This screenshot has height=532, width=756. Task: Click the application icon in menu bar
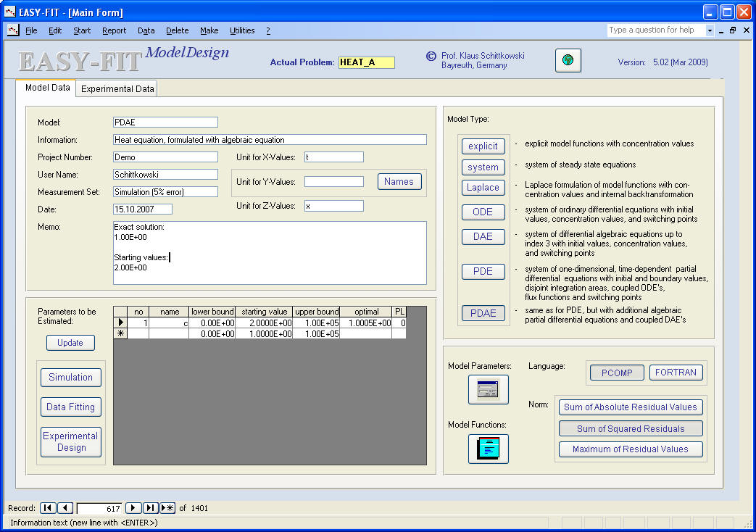[x=13, y=30]
